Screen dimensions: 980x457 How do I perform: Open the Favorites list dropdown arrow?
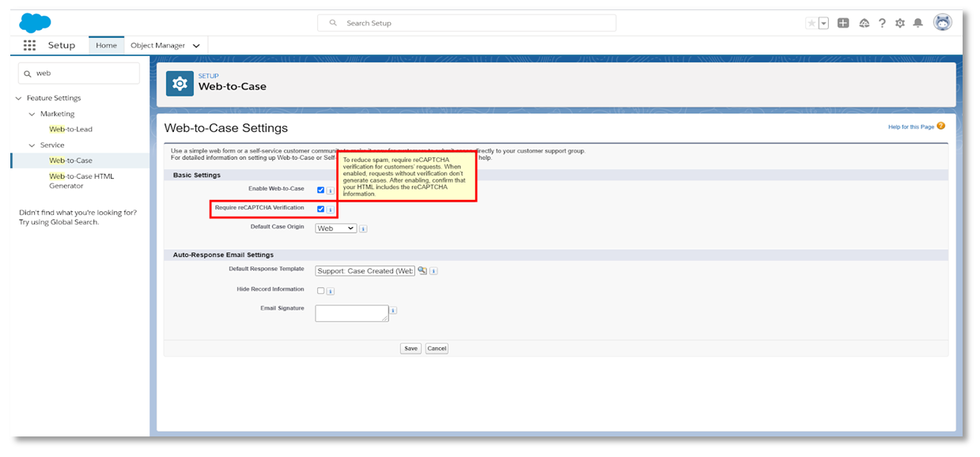point(823,23)
